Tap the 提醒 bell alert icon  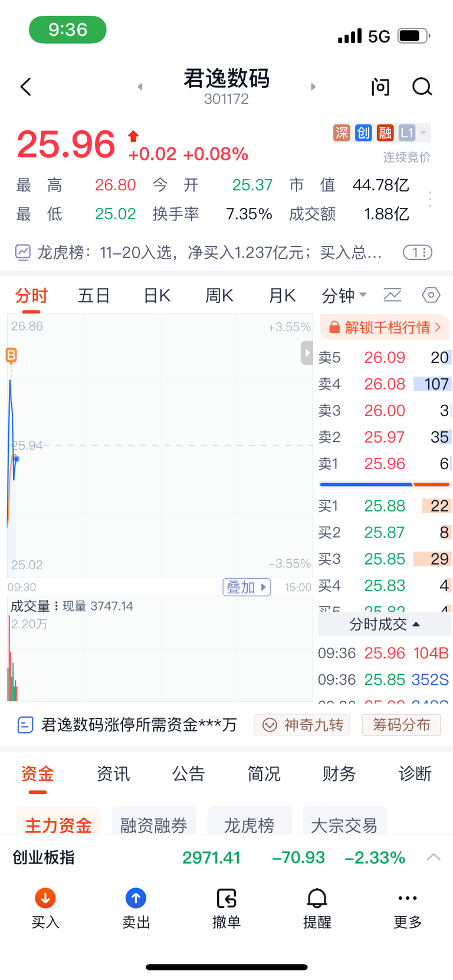(x=317, y=908)
